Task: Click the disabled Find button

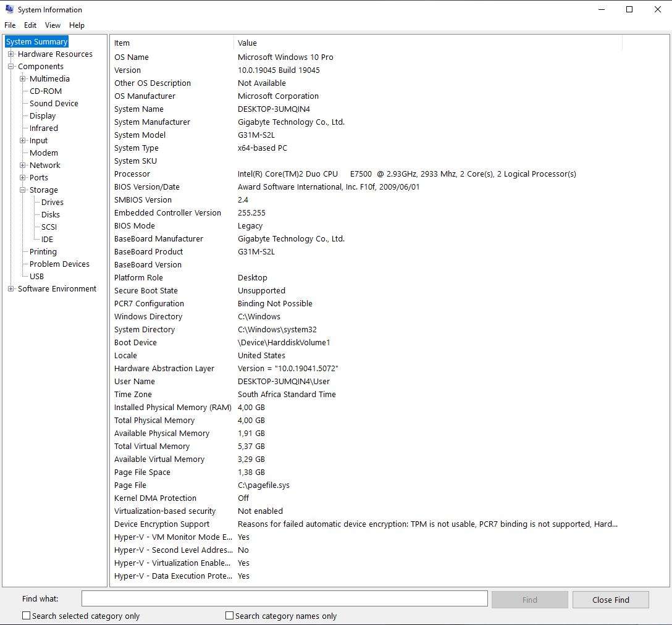Action: (529, 599)
